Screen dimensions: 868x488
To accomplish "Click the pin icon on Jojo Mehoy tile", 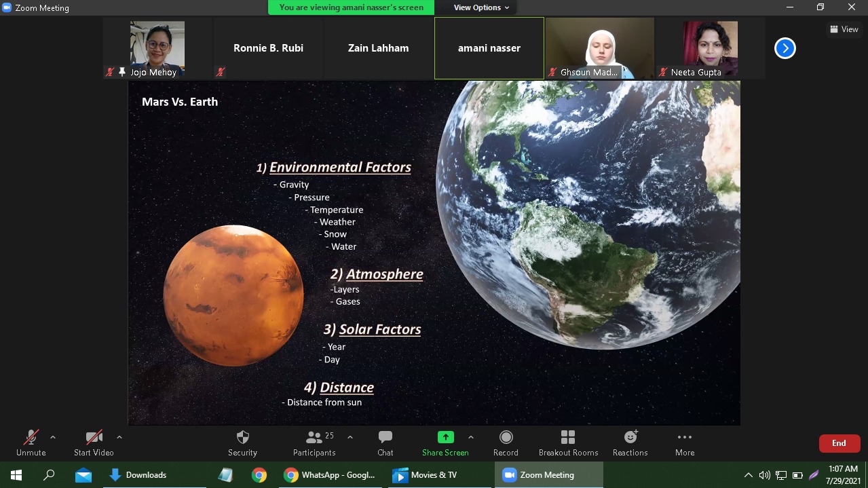I will click(122, 72).
